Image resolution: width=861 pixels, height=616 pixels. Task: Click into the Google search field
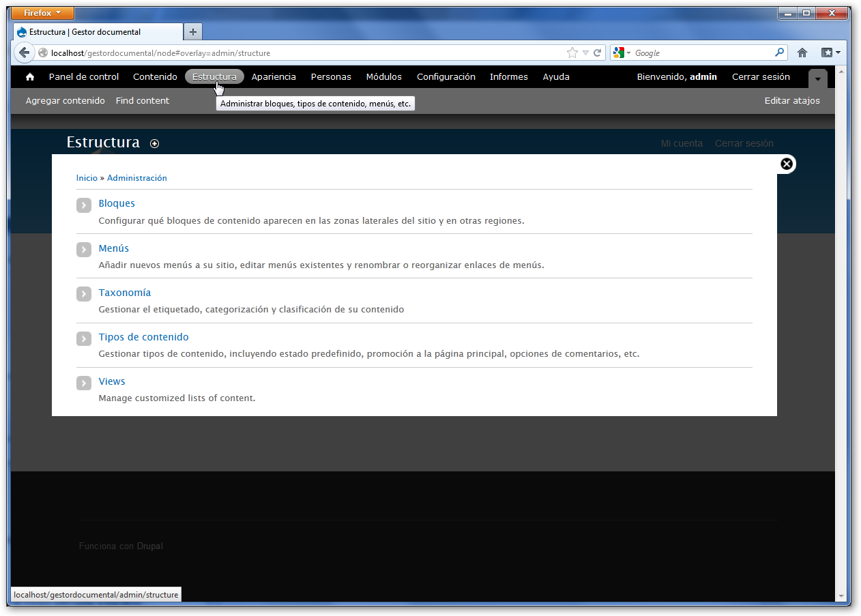tap(703, 53)
